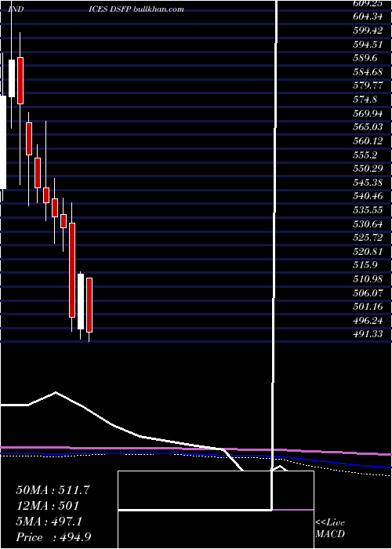Click the 540.46 price axis label

coord(368,196)
